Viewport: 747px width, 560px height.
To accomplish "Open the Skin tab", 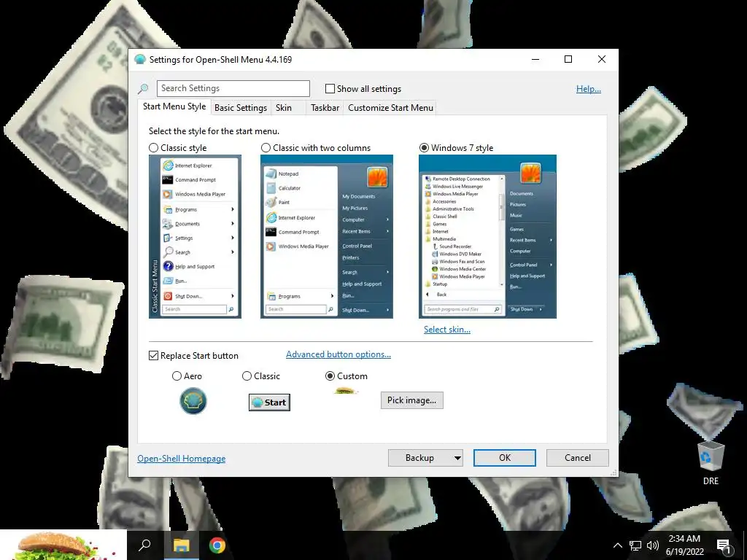I will [x=284, y=108].
